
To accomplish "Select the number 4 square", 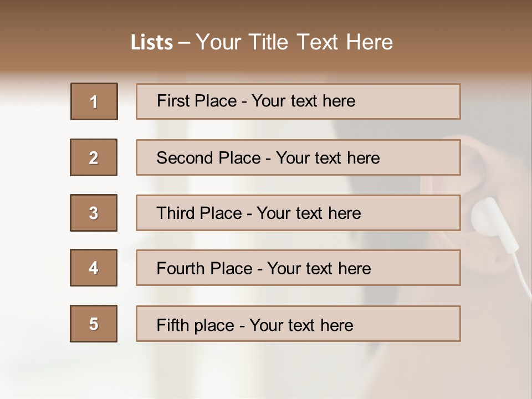I will tap(94, 268).
